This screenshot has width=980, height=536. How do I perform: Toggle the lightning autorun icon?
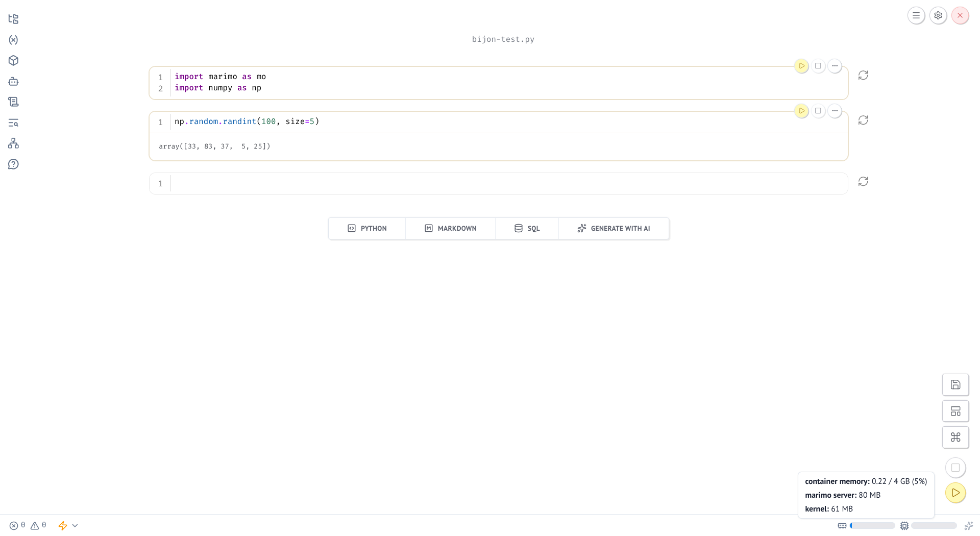pyautogui.click(x=63, y=525)
